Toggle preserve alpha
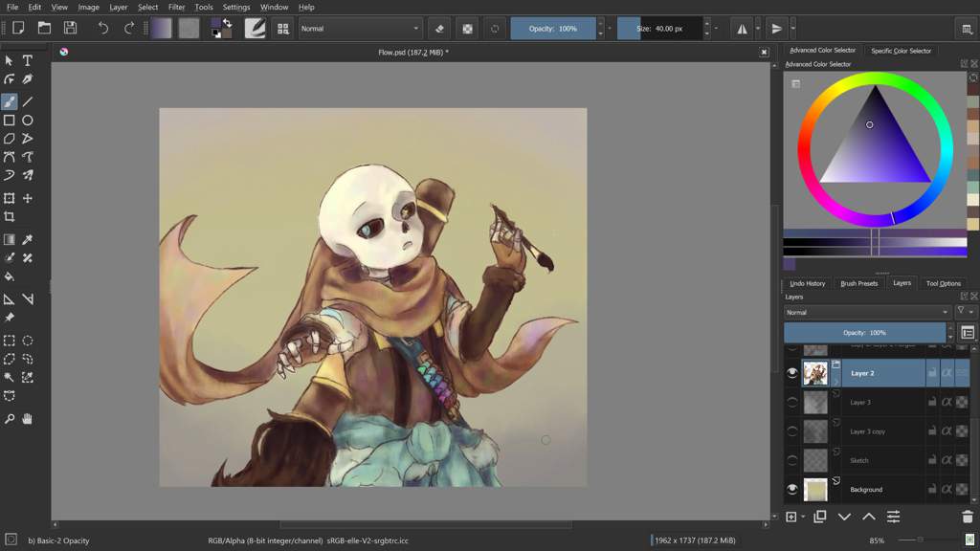The image size is (980, 551). coord(467,29)
